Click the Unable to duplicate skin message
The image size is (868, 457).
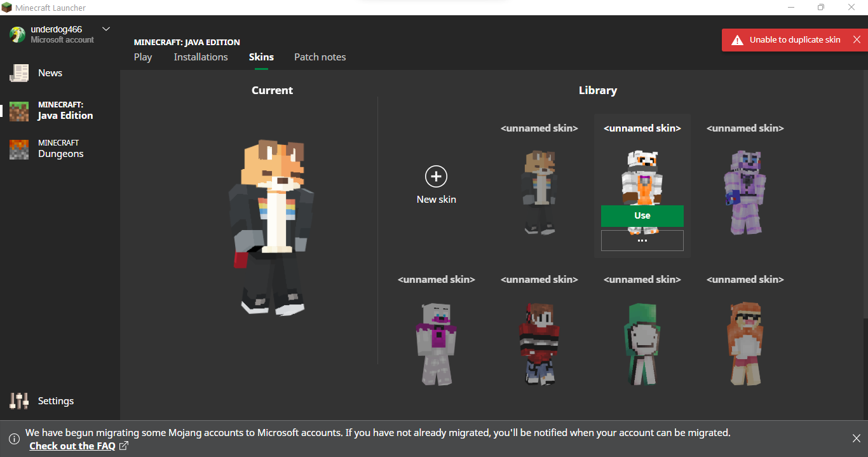point(795,39)
